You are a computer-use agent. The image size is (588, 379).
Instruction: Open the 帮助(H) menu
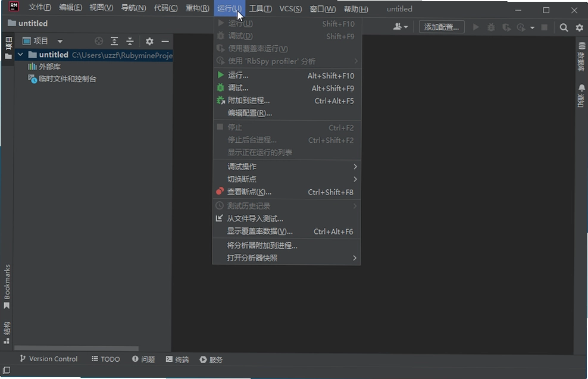pyautogui.click(x=356, y=9)
